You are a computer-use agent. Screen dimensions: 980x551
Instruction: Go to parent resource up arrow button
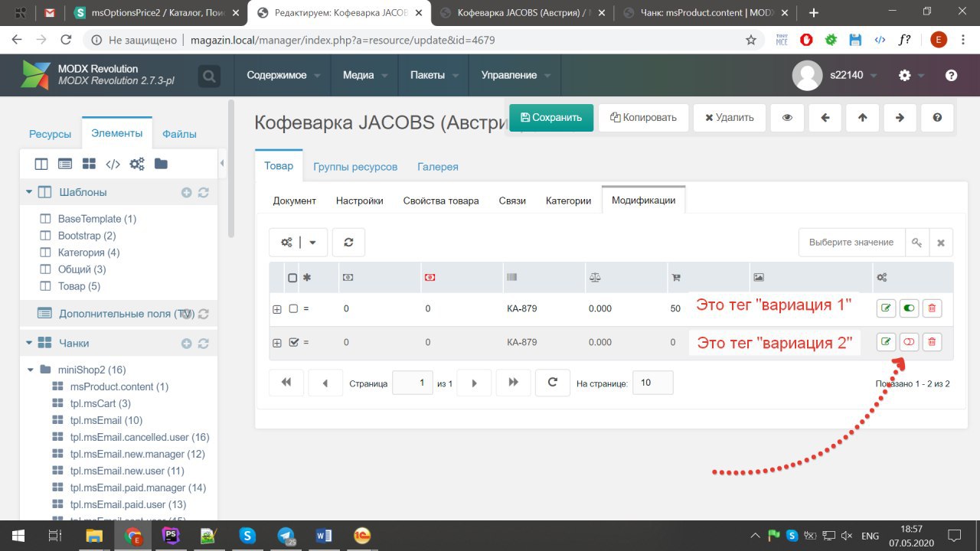pyautogui.click(x=863, y=118)
